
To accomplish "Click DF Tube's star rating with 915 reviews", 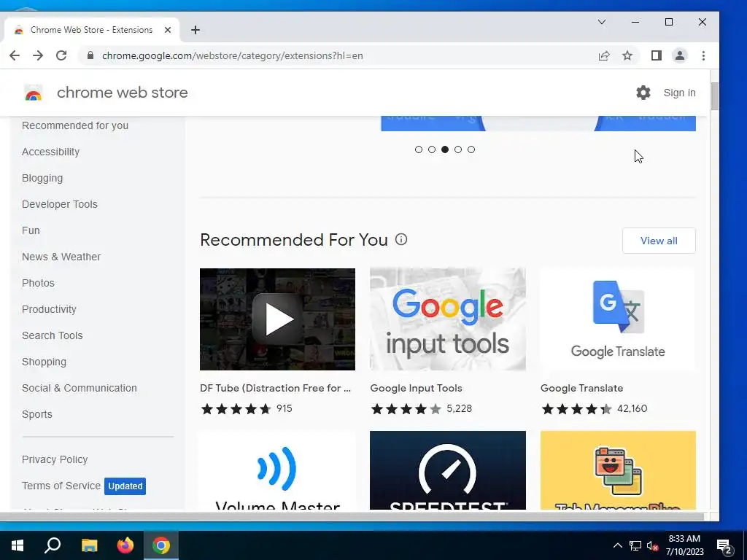I will coord(247,408).
